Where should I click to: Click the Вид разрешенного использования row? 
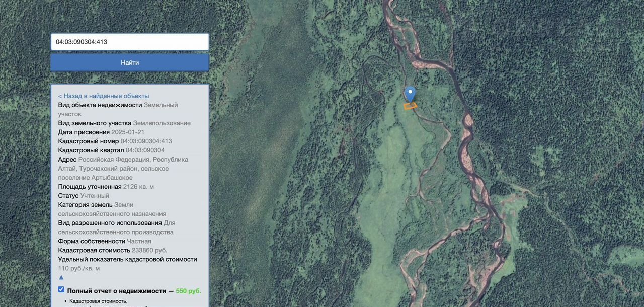click(116, 227)
